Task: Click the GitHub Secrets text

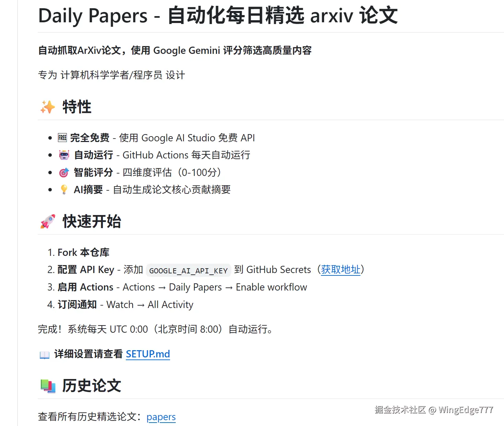Action: point(279,270)
